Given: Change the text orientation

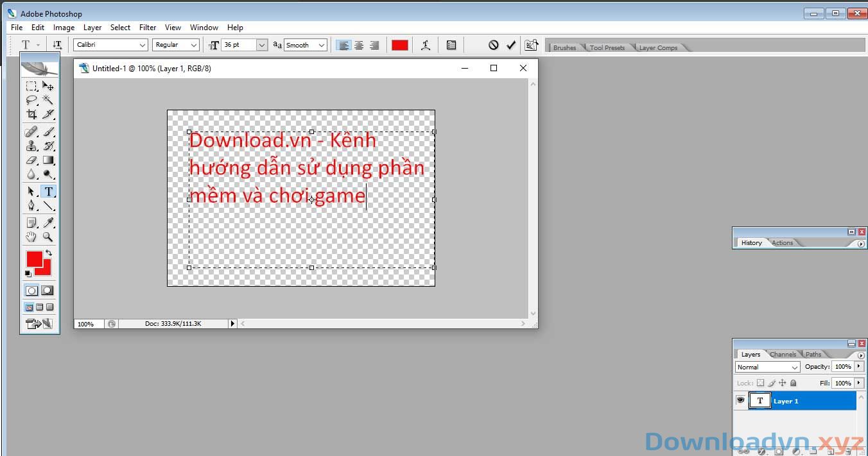Looking at the screenshot, I should [x=57, y=45].
